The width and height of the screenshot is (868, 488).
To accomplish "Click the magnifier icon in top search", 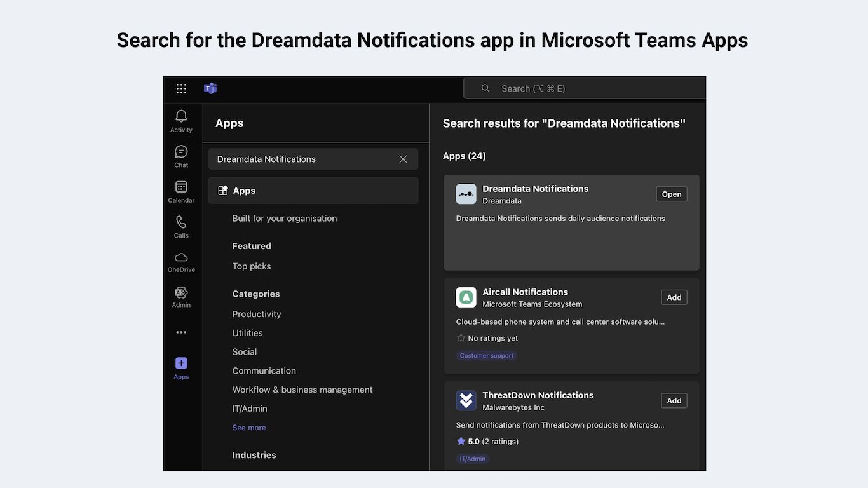I will click(x=485, y=88).
